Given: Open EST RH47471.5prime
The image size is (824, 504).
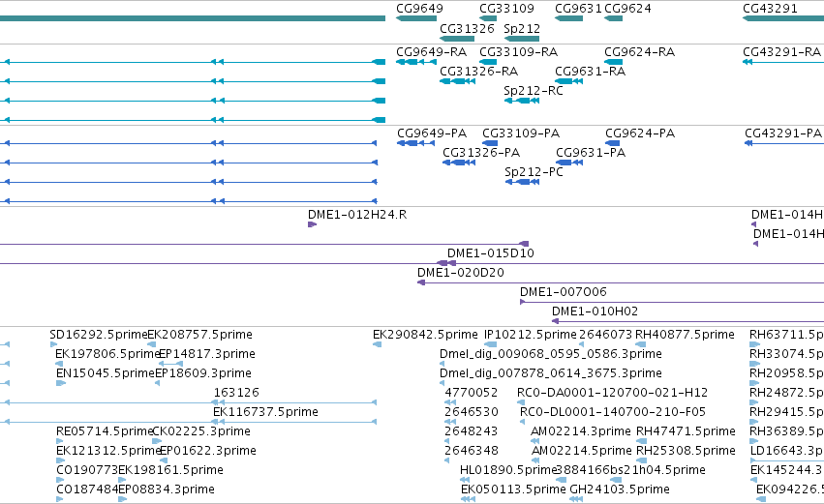Looking at the screenshot, I should click(x=686, y=431).
